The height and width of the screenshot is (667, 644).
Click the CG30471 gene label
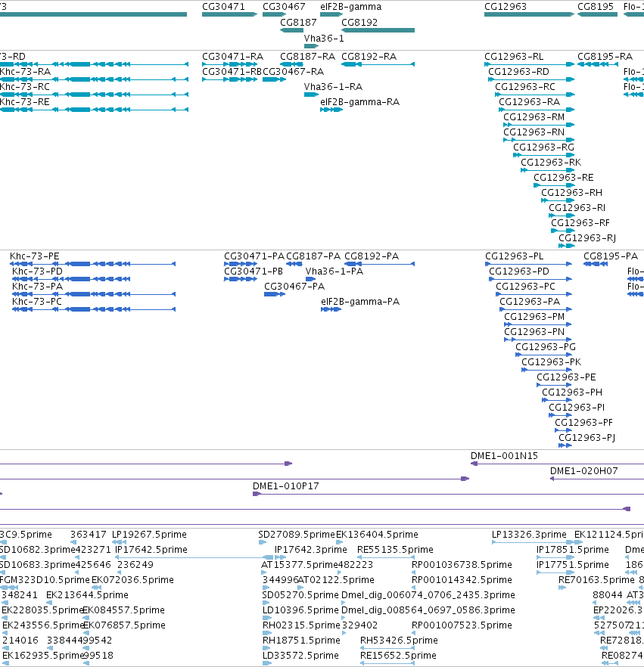(223, 7)
